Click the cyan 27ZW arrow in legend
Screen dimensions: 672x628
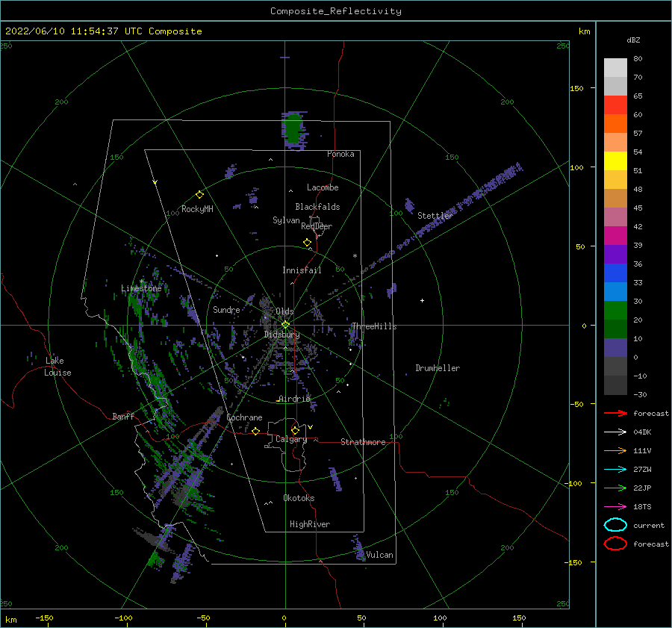[615, 470]
